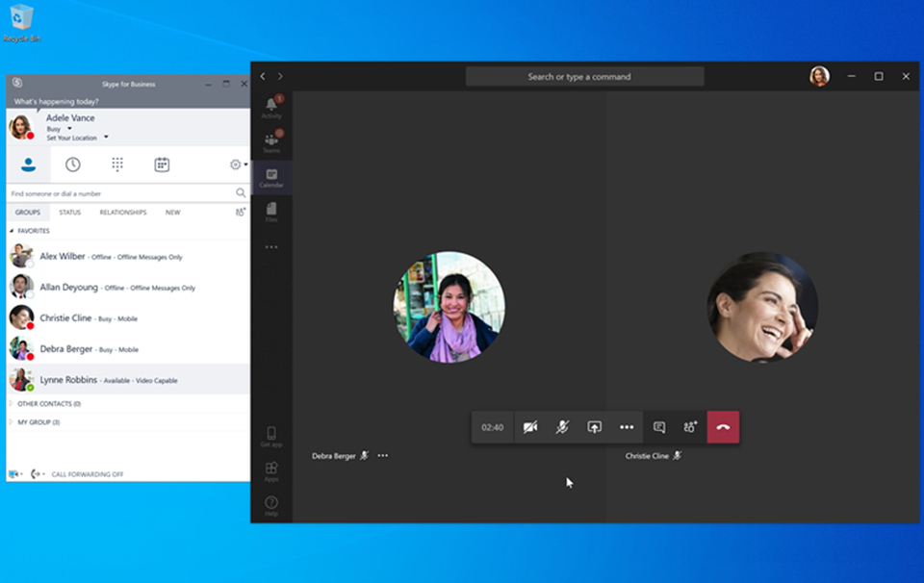Select contact Allan Deyoung
This screenshot has width=924, height=583.
click(128, 288)
